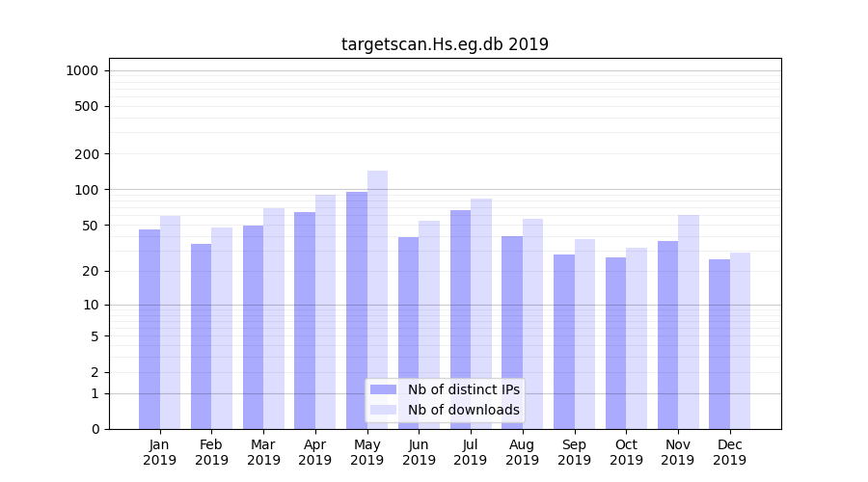The width and height of the screenshot is (868, 482).
Task: Click the Dec 2019 downloads bar
Action: click(x=740, y=340)
